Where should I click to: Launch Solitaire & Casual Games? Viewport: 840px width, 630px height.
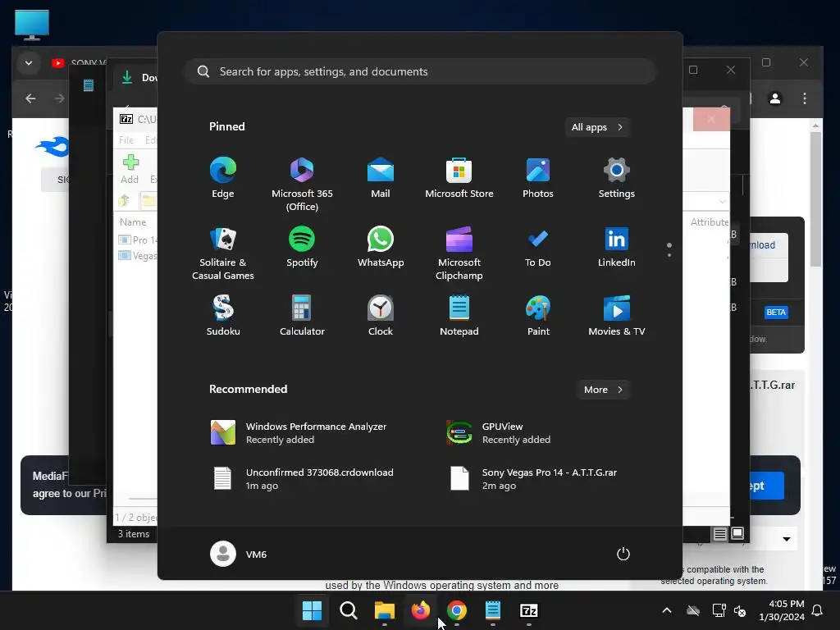(x=223, y=253)
